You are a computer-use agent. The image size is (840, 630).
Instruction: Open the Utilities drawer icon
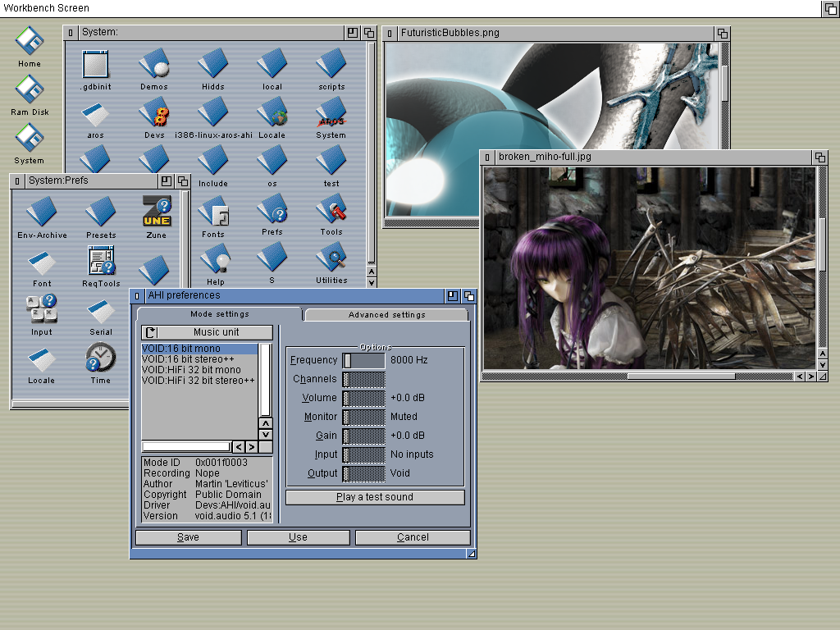click(x=331, y=258)
